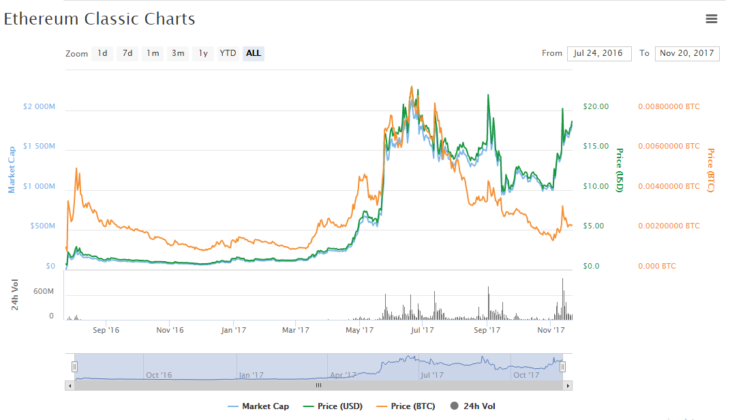Click the 600M volume axis label

coord(43,291)
